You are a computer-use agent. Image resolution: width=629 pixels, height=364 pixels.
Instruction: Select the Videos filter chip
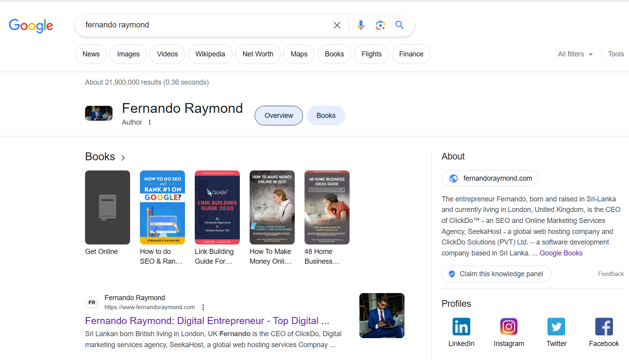(167, 54)
